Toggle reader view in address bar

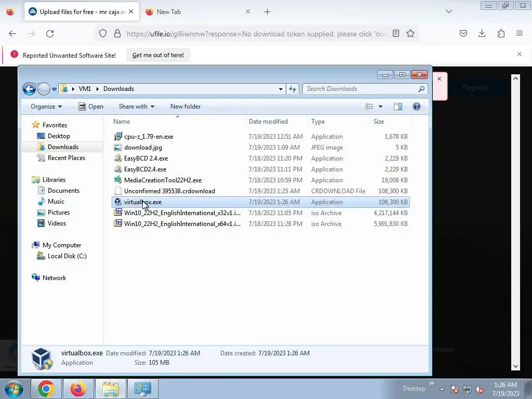(x=395, y=33)
